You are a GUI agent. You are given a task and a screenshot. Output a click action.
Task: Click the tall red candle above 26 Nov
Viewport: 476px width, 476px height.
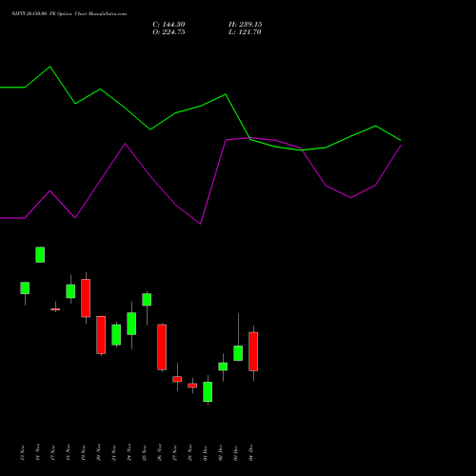coord(162,347)
